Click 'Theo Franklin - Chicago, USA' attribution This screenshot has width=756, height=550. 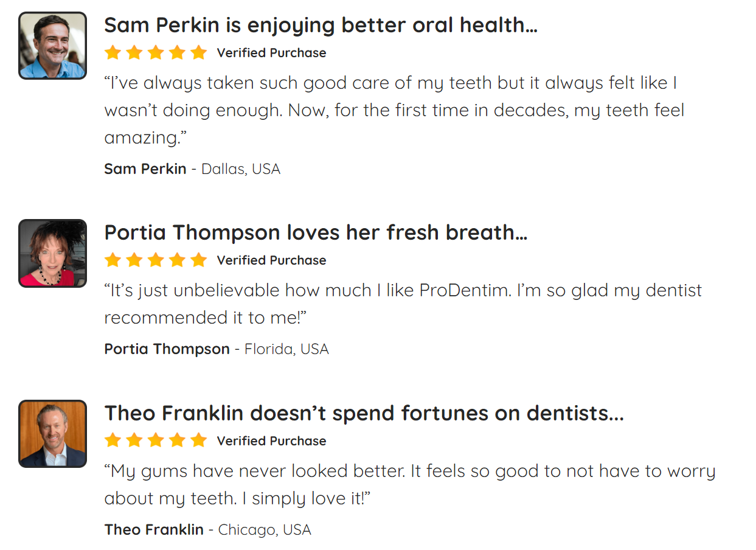tap(208, 530)
